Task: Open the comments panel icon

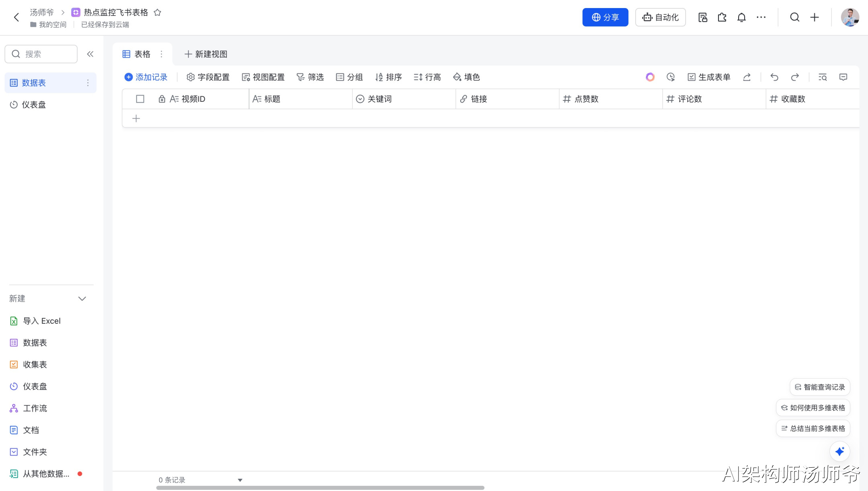Action: [x=843, y=77]
